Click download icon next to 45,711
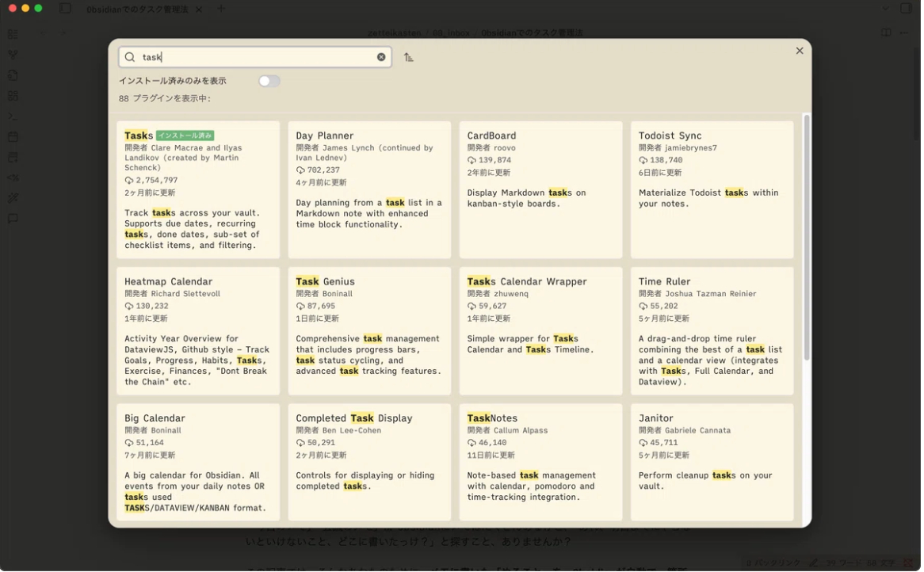This screenshot has height=572, width=924. (643, 443)
